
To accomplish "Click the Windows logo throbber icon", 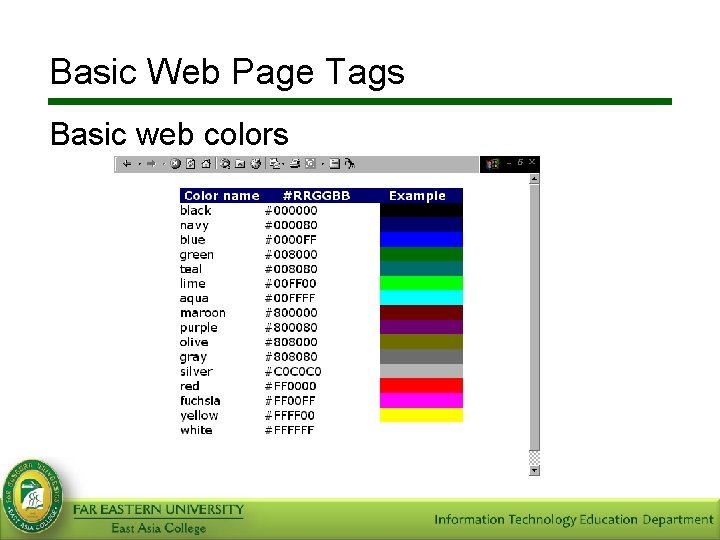I will click(x=492, y=164).
